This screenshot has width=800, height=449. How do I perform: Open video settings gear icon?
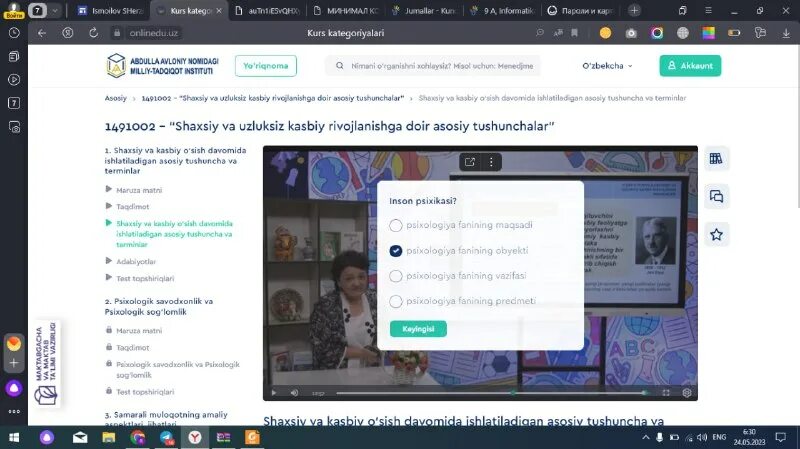click(x=687, y=392)
